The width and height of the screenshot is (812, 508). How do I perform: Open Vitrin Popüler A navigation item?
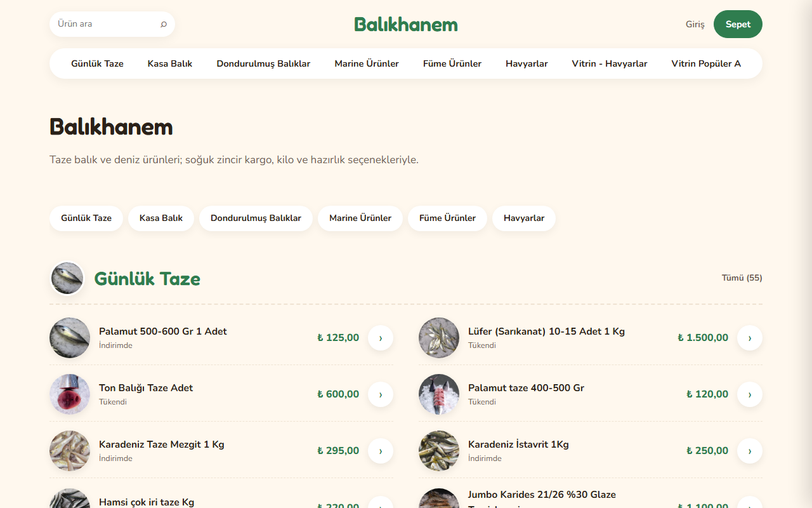(706, 63)
